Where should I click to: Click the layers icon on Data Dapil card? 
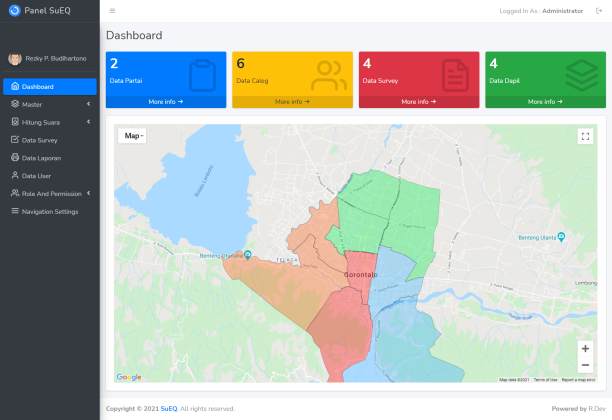click(581, 74)
